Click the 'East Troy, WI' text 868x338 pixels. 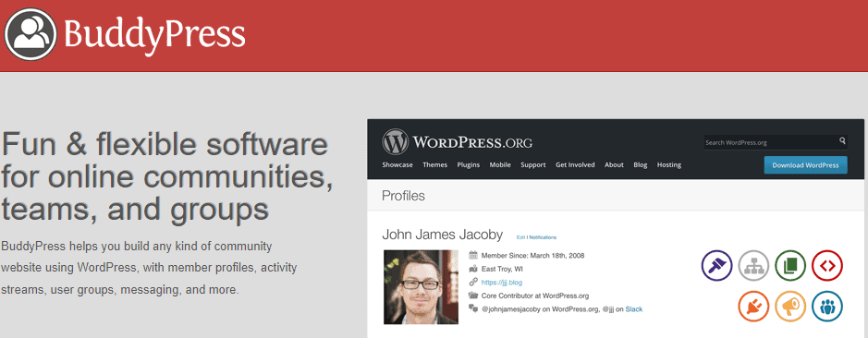502,269
